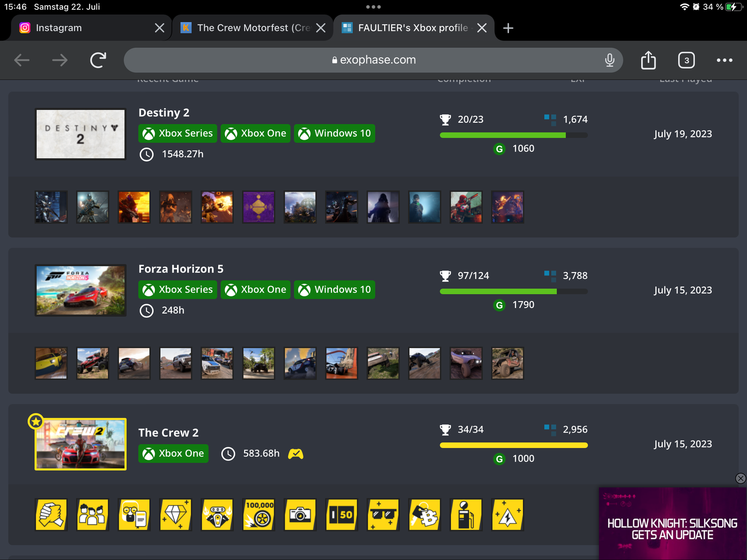Close the Instagram tab
This screenshot has height=560, width=747.
point(159,28)
